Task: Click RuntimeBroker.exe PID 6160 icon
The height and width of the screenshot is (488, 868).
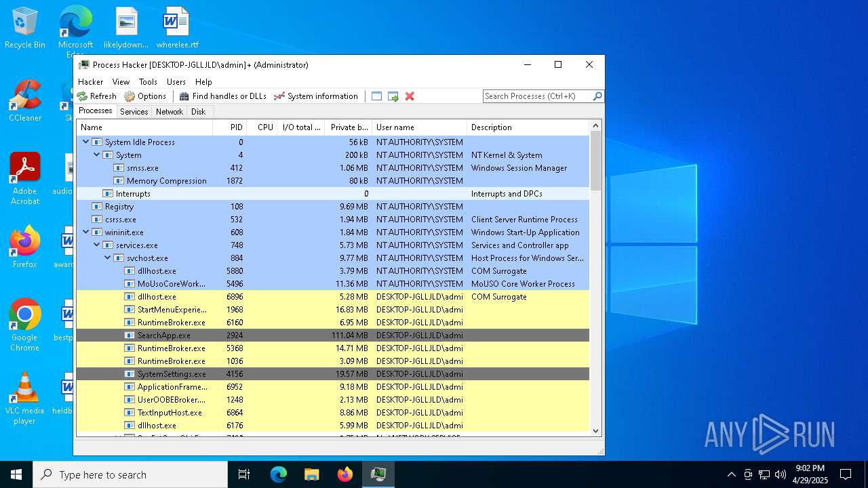Action: pos(130,323)
